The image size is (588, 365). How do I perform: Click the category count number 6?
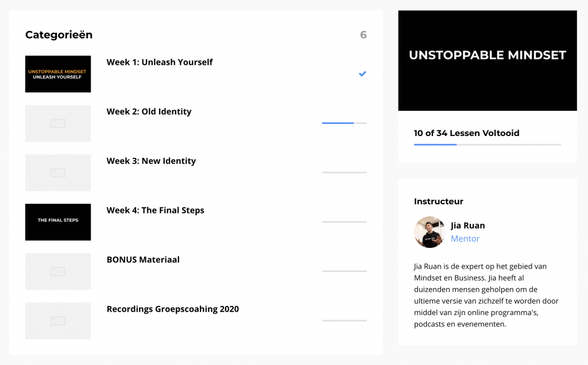tap(363, 35)
